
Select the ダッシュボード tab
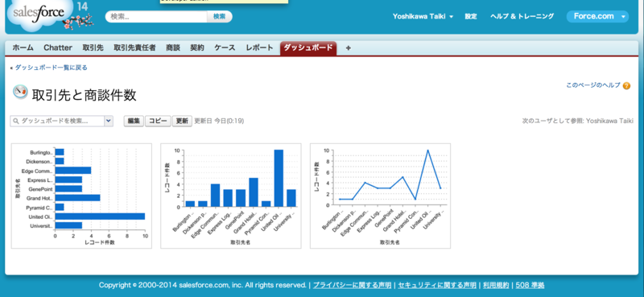coord(308,47)
